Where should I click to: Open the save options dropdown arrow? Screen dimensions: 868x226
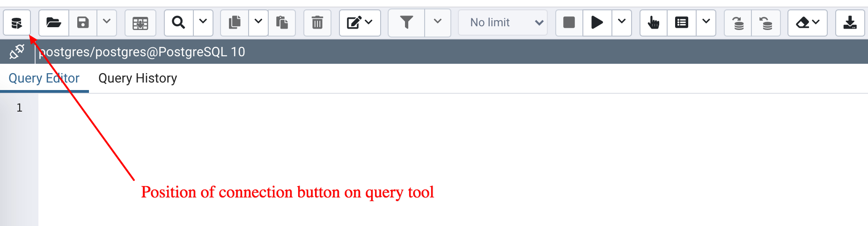tap(107, 23)
